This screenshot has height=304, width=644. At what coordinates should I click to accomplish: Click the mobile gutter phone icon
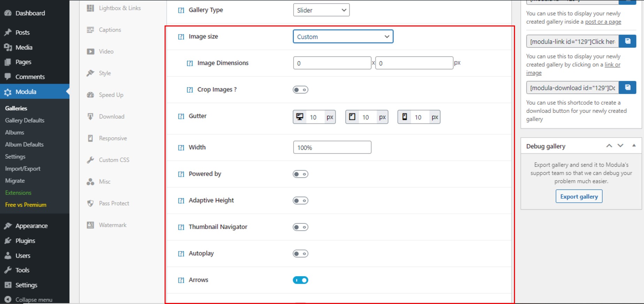404,117
